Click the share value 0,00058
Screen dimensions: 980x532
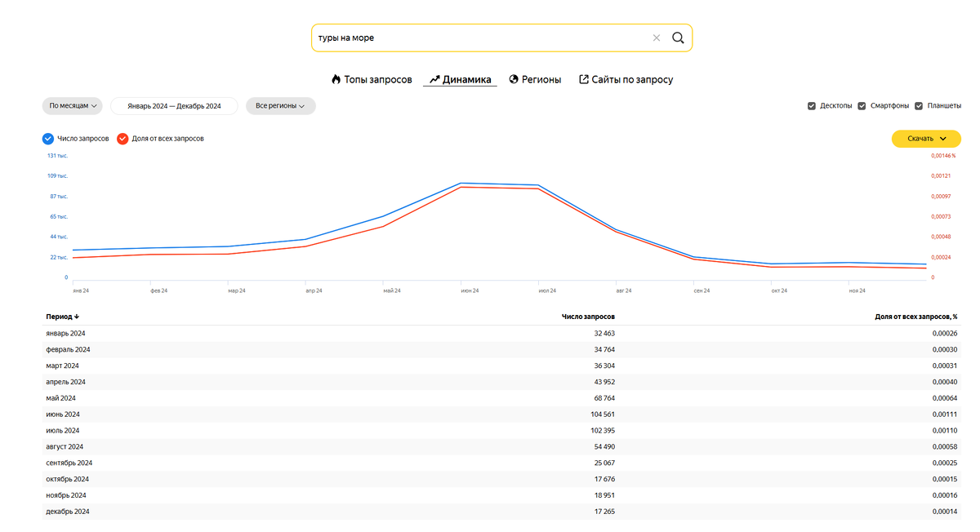click(x=945, y=446)
